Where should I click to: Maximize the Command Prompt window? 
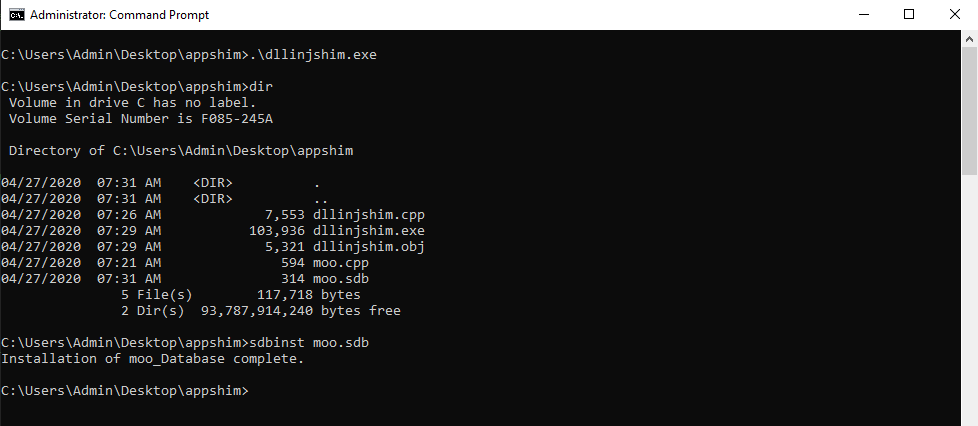(x=909, y=15)
